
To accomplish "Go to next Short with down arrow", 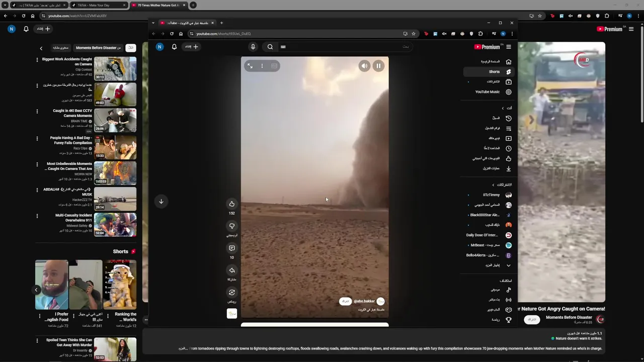I will (x=161, y=201).
